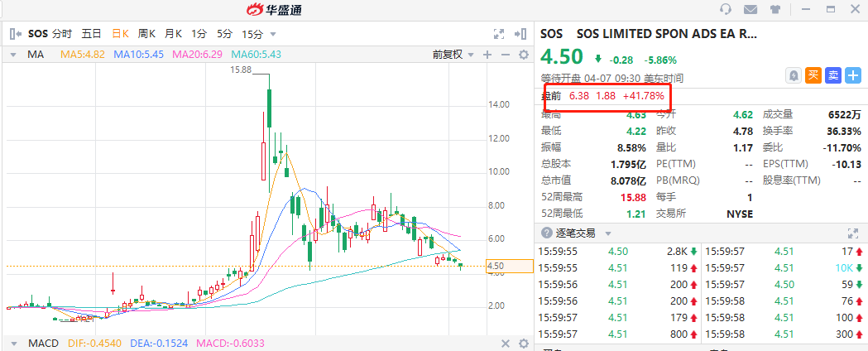Click the 总股本 value 1.795亿

(x=630, y=164)
